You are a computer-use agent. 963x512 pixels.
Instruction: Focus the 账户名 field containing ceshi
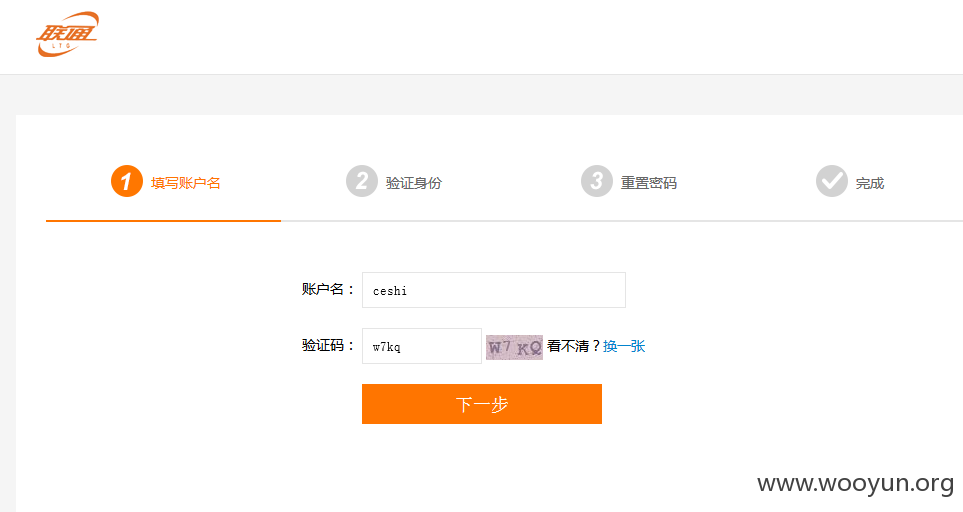494,290
